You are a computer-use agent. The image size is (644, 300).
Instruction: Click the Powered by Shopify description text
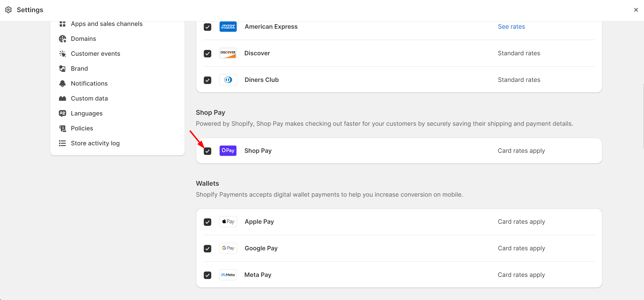click(x=384, y=124)
